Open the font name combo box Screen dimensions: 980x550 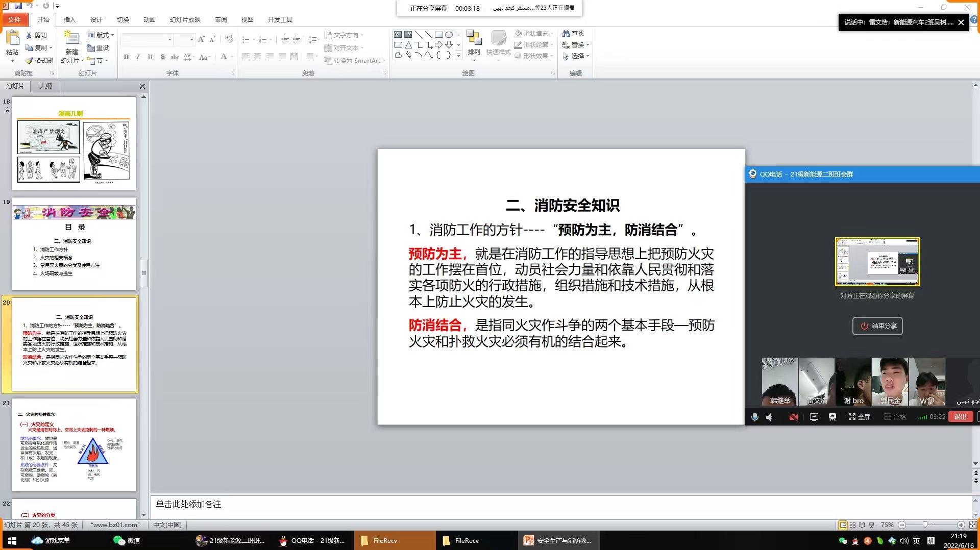146,39
